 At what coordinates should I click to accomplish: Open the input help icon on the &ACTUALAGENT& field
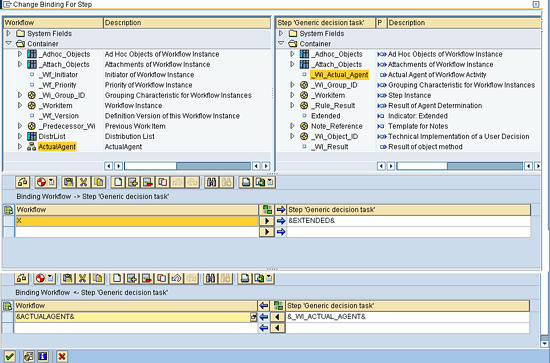[253, 317]
